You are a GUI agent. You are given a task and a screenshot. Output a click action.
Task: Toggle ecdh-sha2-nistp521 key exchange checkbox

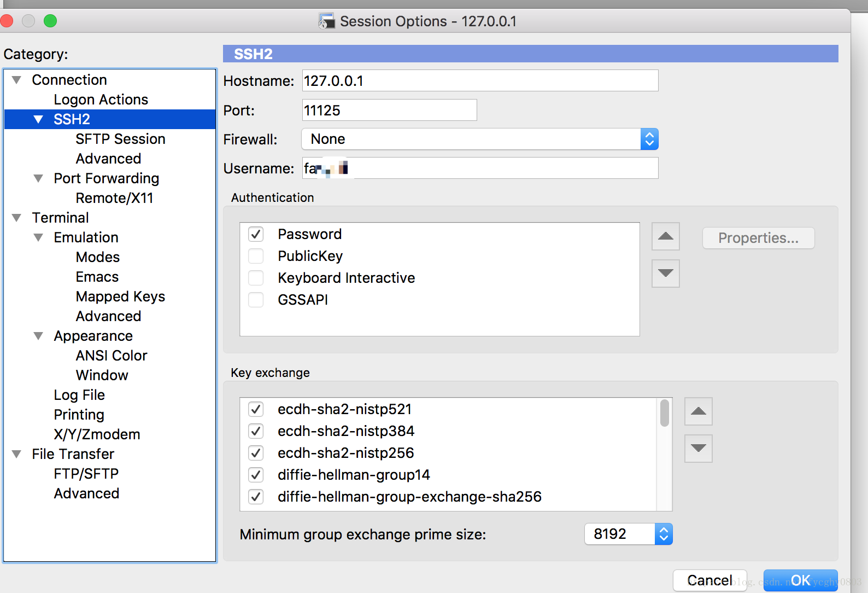[256, 409]
